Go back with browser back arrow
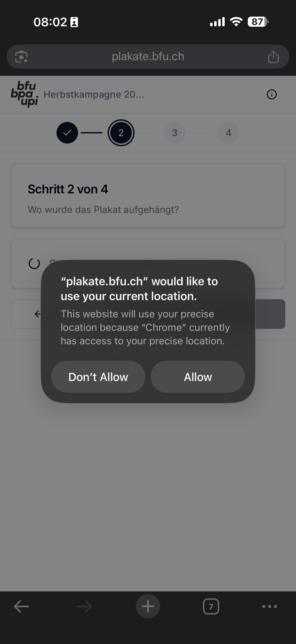Screen dimensions: 296x644 (21, 606)
